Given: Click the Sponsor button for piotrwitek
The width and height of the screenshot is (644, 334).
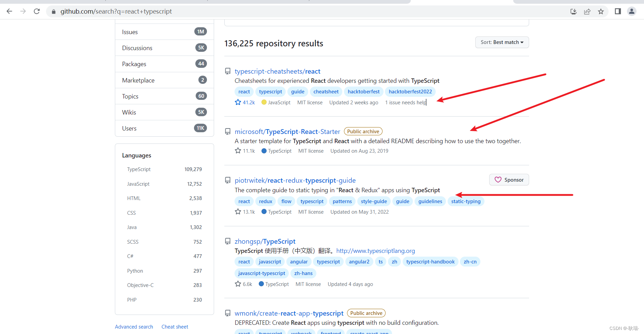Looking at the screenshot, I should [509, 180].
